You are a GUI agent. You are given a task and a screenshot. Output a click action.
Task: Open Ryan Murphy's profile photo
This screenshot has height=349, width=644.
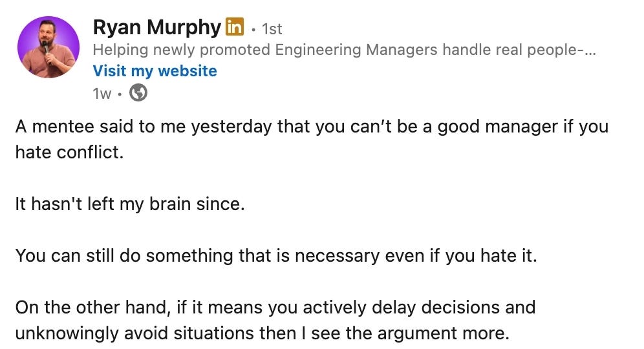pyautogui.click(x=48, y=47)
